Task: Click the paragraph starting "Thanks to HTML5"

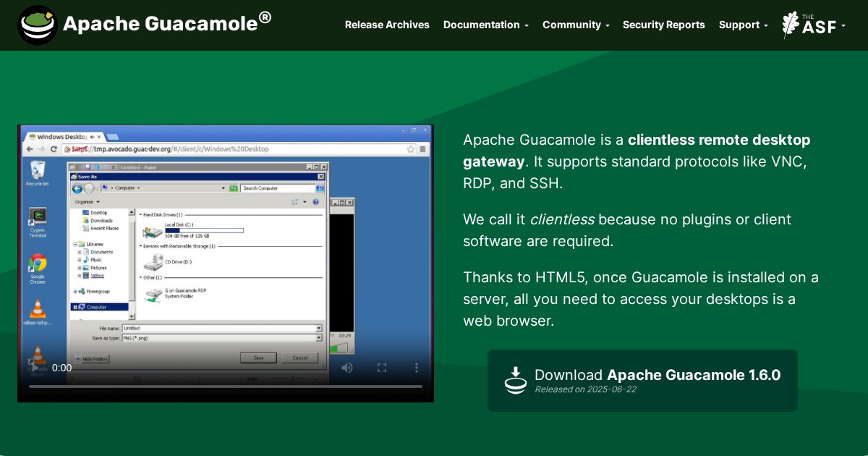Action: coord(641,299)
